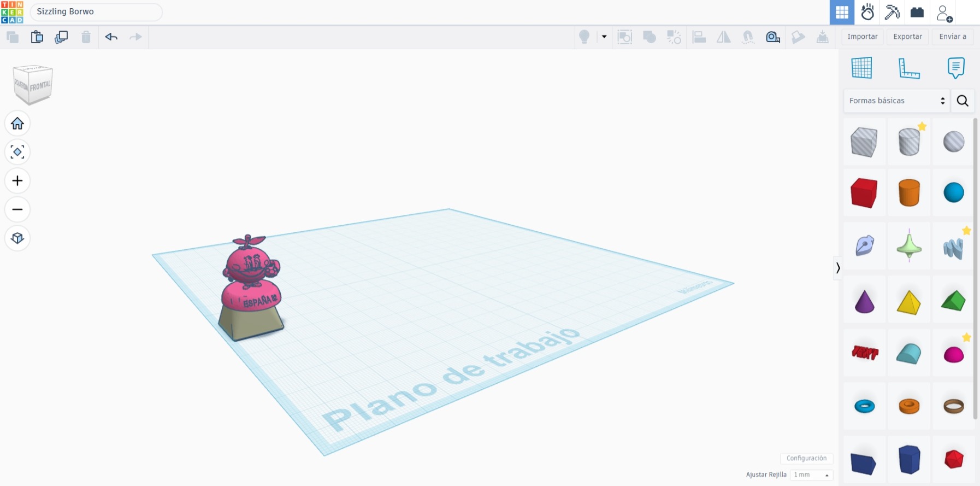
Task: Select the red solid Box shape
Action: pos(864,192)
